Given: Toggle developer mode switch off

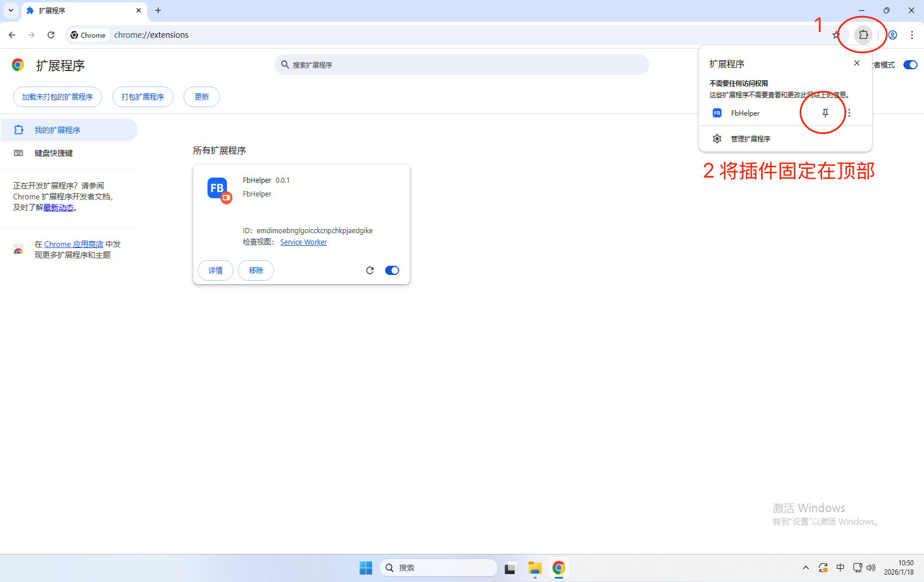Looking at the screenshot, I should coord(910,65).
